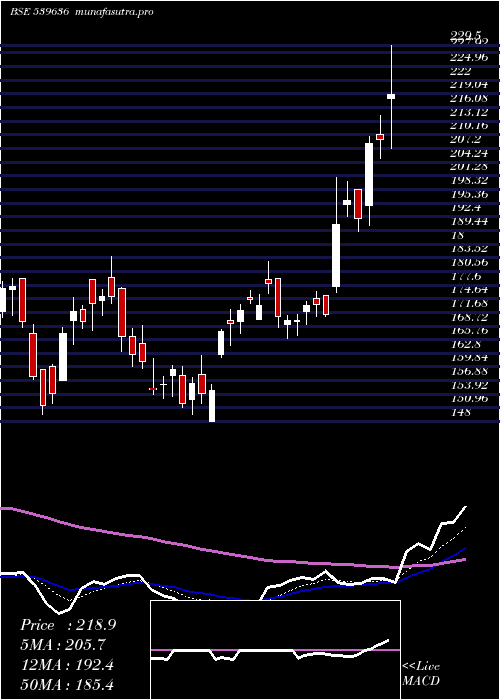Click the lowest white candle touching 148

pos(212,406)
